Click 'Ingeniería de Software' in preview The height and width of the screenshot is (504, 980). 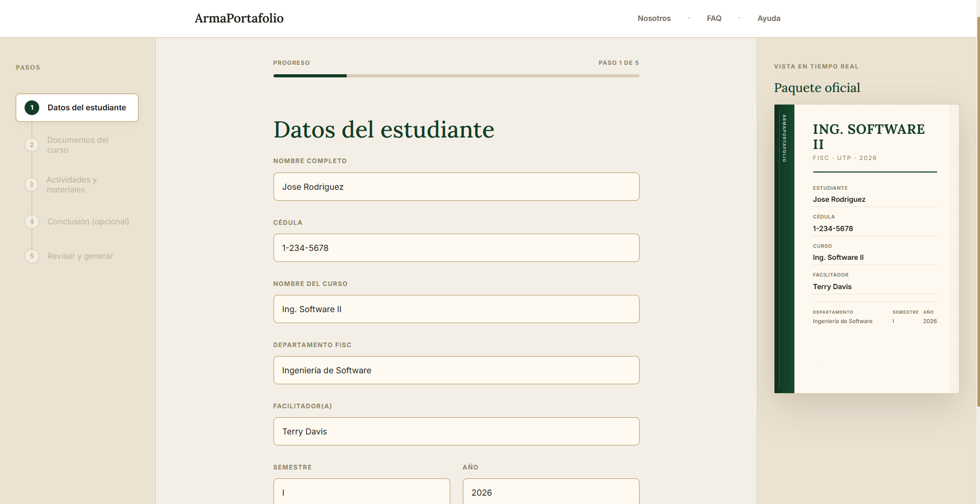(842, 322)
